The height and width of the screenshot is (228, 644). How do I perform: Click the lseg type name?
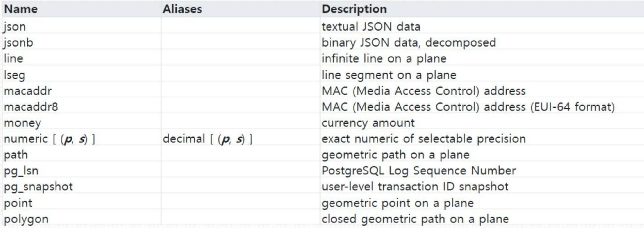(14, 75)
